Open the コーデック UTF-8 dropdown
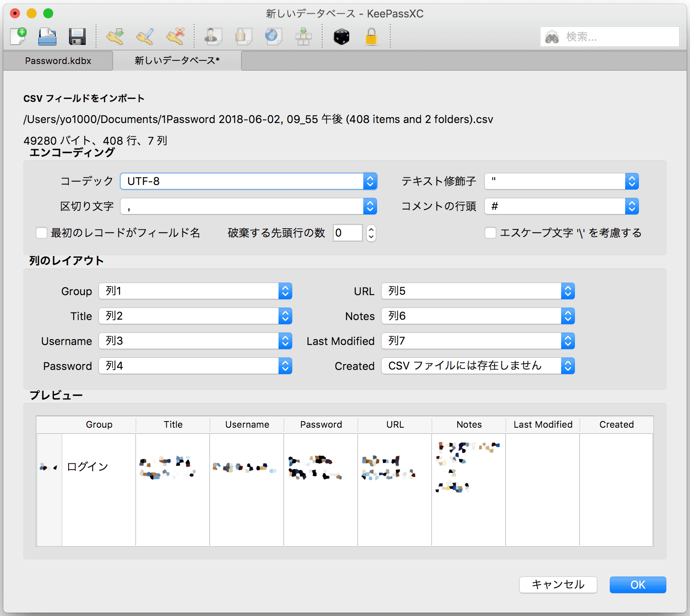The height and width of the screenshot is (616, 690). tap(249, 181)
